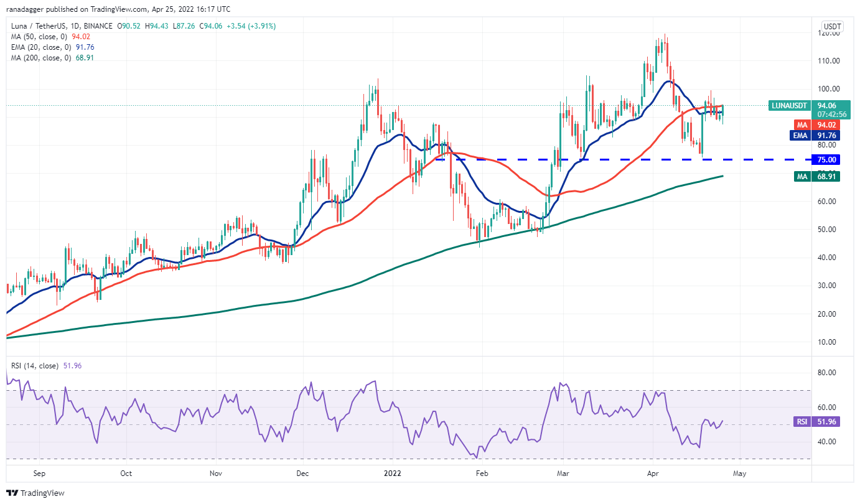Image resolution: width=860 pixels, height=504 pixels.
Task: Click the 2022 label on time axis
Action: 393,473
